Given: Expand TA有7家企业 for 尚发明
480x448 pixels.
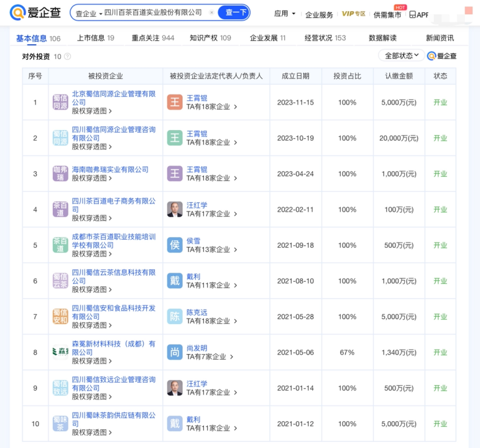Looking at the screenshot, I should tap(210, 357).
